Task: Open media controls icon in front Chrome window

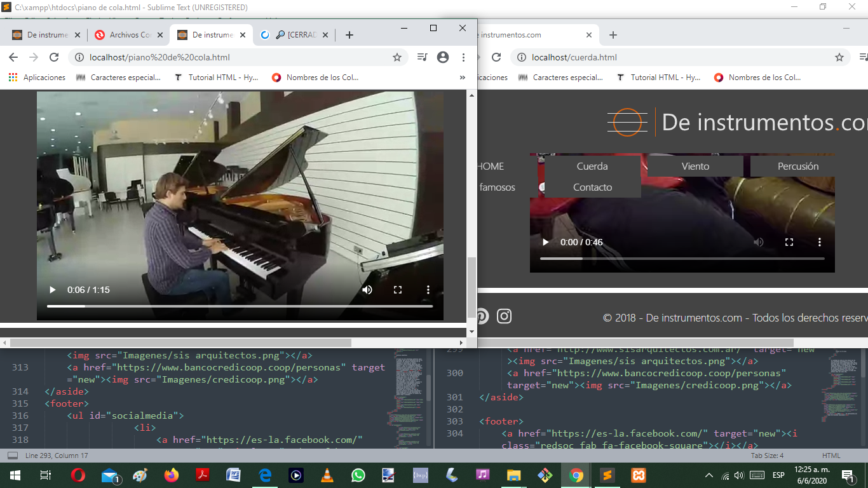Action: [423, 57]
